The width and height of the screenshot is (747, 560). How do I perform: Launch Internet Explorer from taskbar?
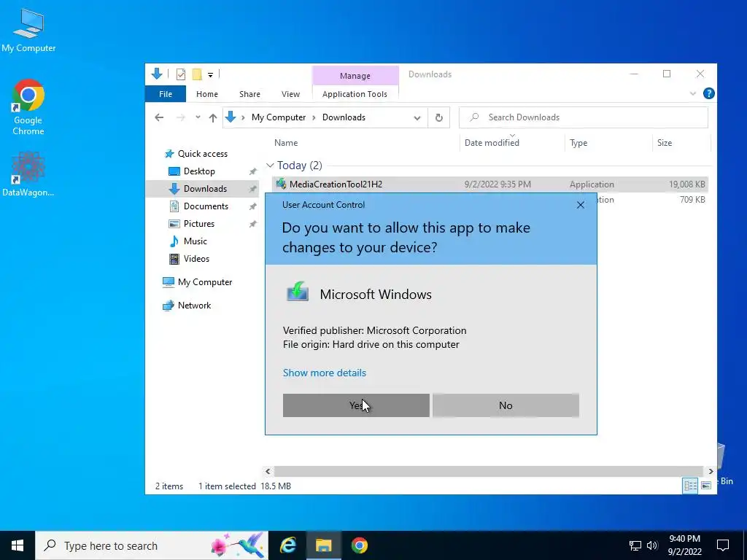287,545
